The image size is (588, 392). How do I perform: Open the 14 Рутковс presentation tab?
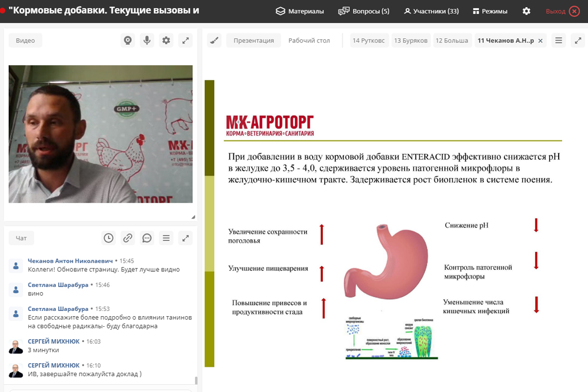tap(369, 41)
